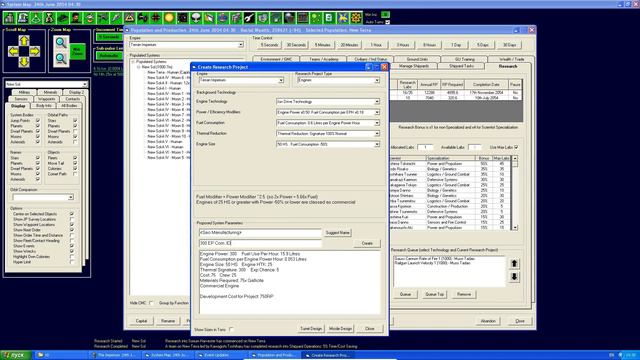640x360 pixels.
Task: Click the Remove button under research queue
Action: (x=464, y=294)
